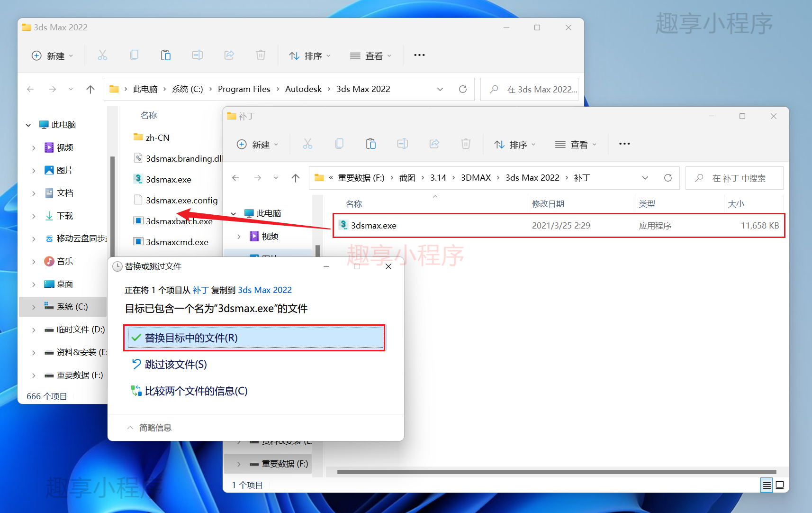Open 查看 dropdown in 补丁 window
812x513 pixels.
(x=576, y=144)
